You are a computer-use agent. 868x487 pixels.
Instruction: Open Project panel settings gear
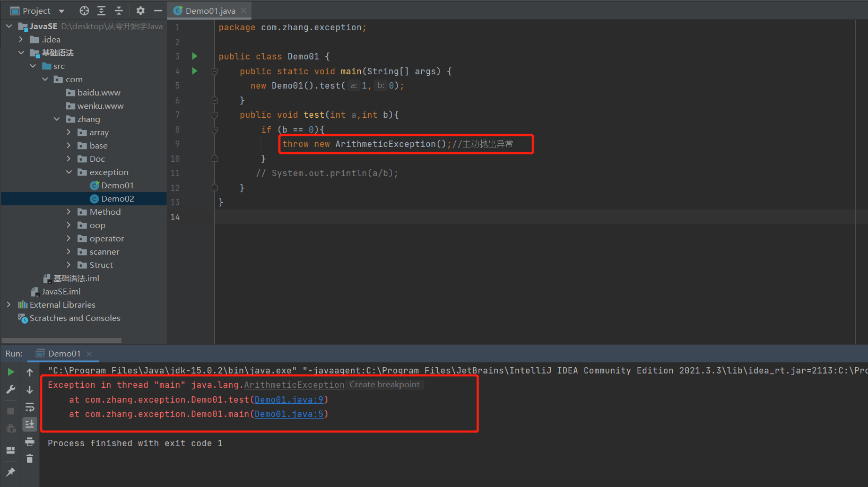click(x=141, y=11)
